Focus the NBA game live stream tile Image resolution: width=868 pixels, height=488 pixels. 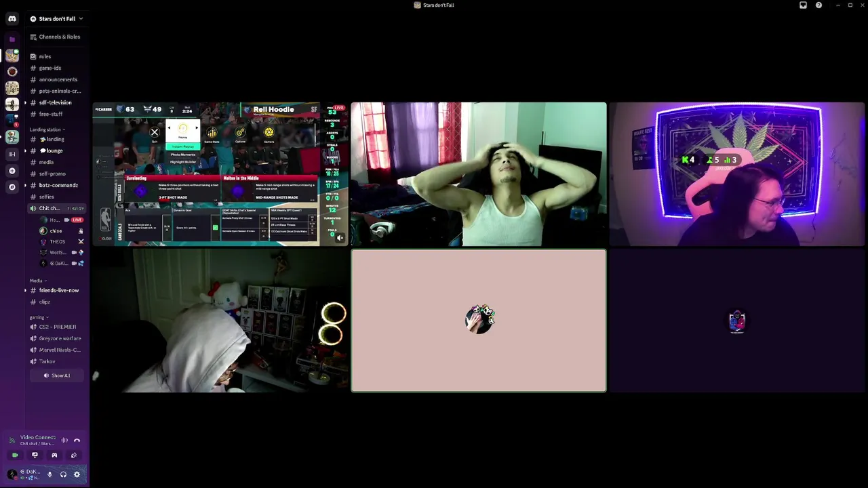click(x=220, y=174)
